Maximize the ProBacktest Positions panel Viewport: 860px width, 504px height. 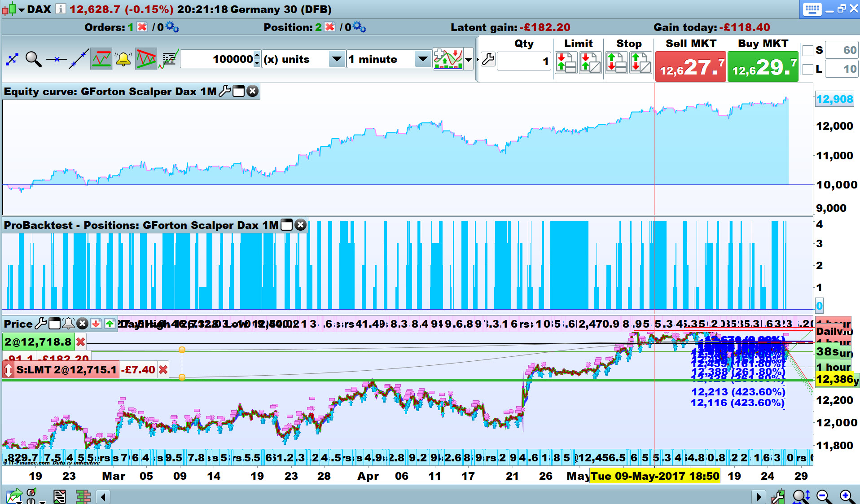(286, 225)
